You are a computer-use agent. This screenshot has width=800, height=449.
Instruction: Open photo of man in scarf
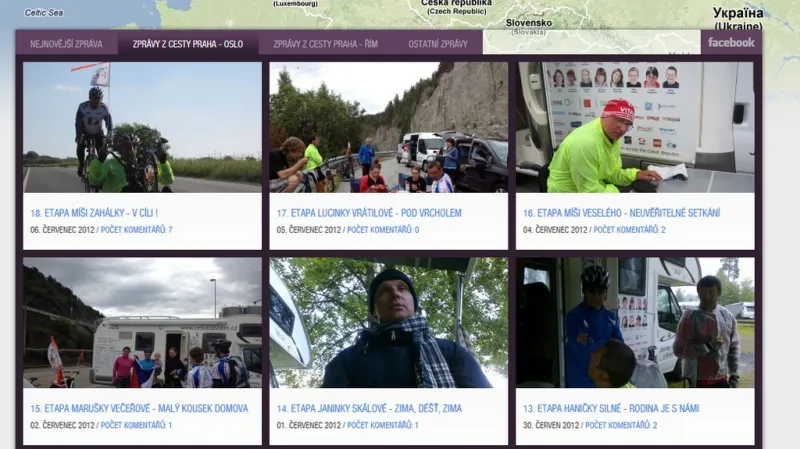click(388, 323)
